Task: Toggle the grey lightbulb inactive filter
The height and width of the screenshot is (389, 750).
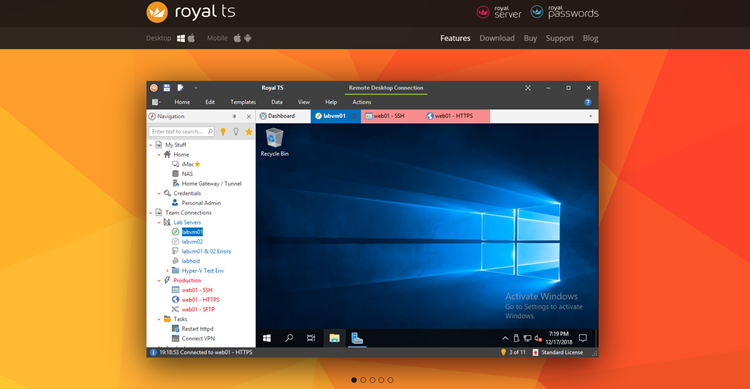Action: pyautogui.click(x=236, y=132)
